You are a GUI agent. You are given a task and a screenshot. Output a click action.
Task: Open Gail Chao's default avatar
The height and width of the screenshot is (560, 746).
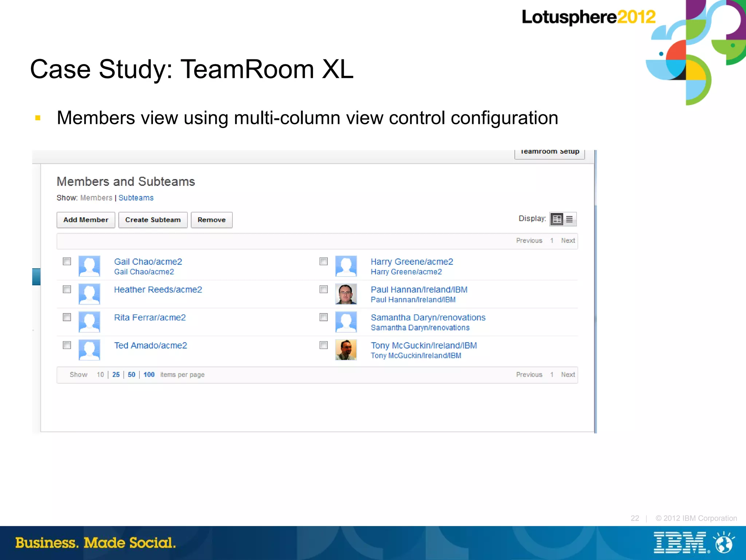[89, 266]
